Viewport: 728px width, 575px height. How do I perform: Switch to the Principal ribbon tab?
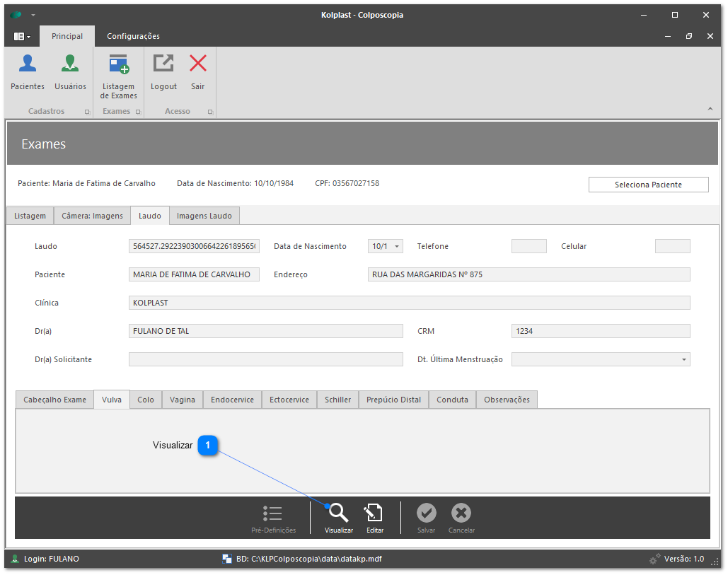[x=67, y=36]
